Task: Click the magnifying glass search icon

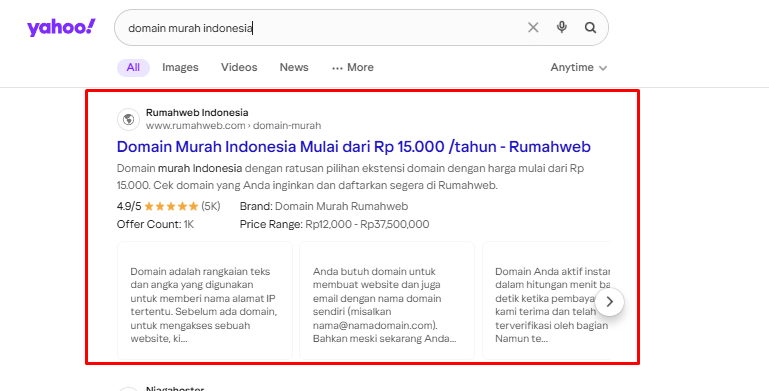Action: (590, 27)
